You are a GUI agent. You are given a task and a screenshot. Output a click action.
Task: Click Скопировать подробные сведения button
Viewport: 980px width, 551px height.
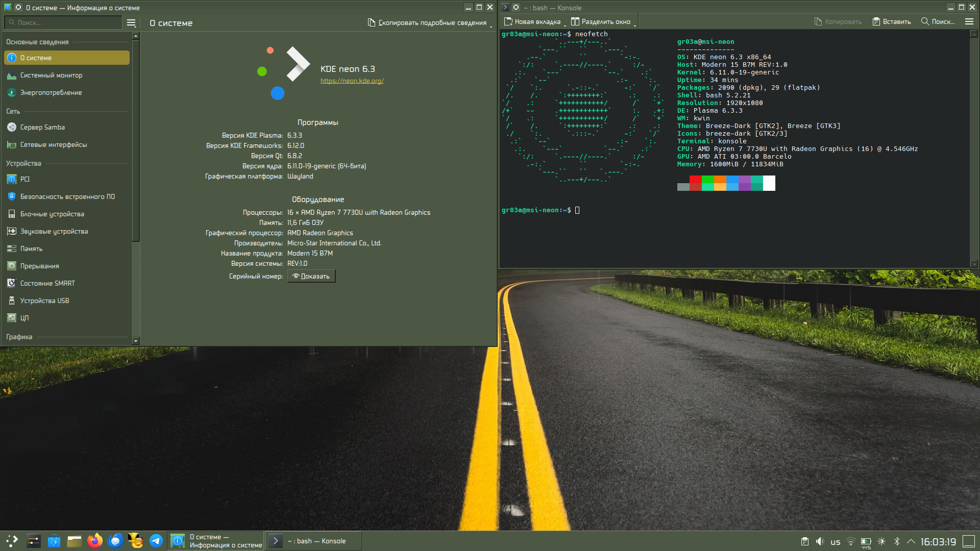pos(427,23)
